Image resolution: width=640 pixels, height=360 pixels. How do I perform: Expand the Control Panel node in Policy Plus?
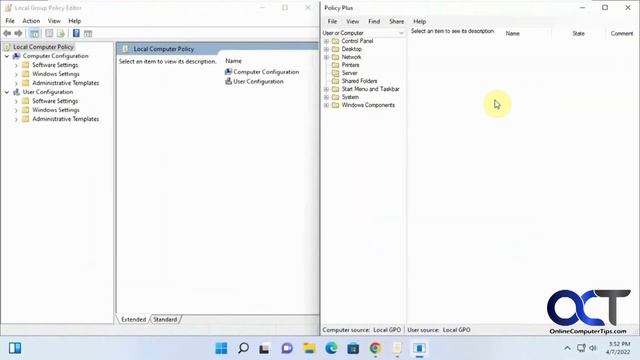[x=326, y=41]
